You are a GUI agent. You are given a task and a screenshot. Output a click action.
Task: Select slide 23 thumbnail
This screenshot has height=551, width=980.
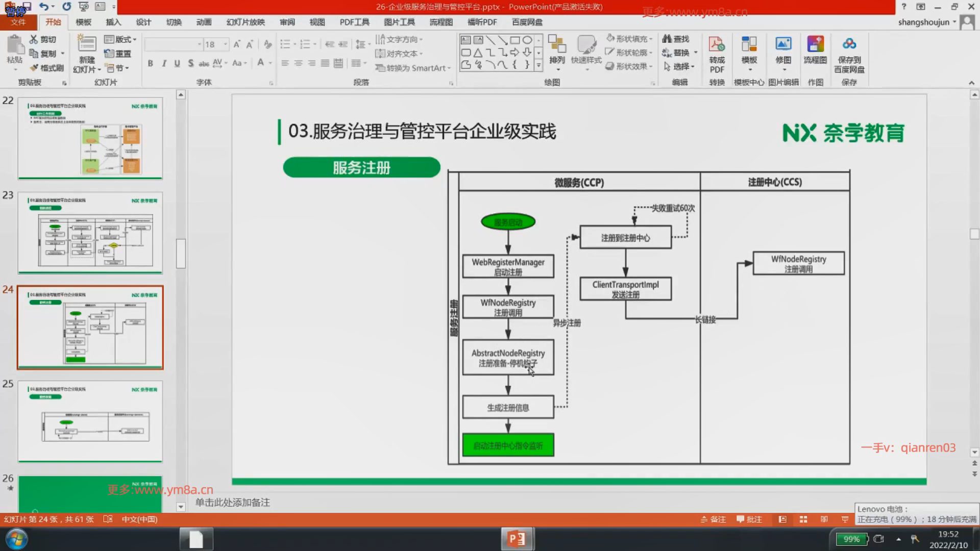90,233
